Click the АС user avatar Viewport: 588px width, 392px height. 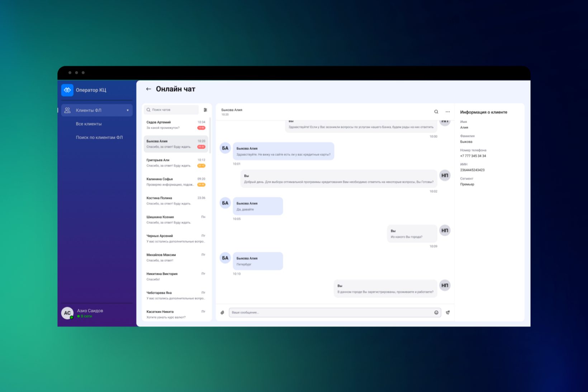pyautogui.click(x=67, y=313)
